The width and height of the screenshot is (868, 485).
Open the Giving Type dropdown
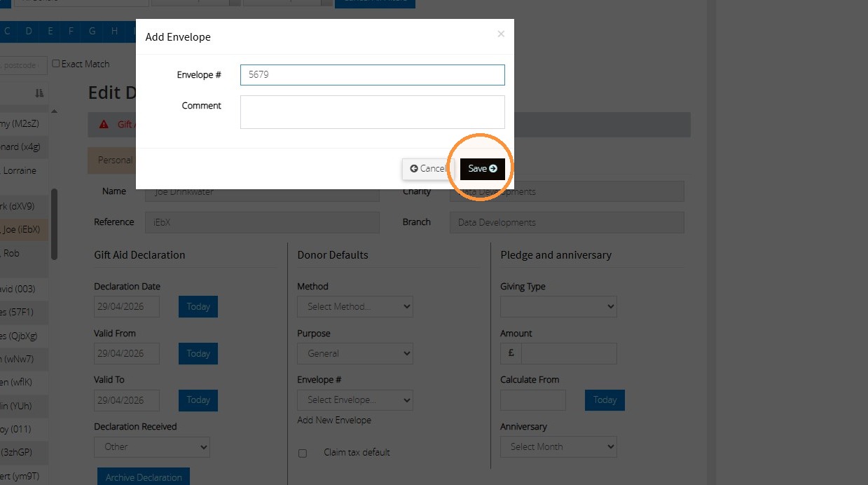coord(558,306)
